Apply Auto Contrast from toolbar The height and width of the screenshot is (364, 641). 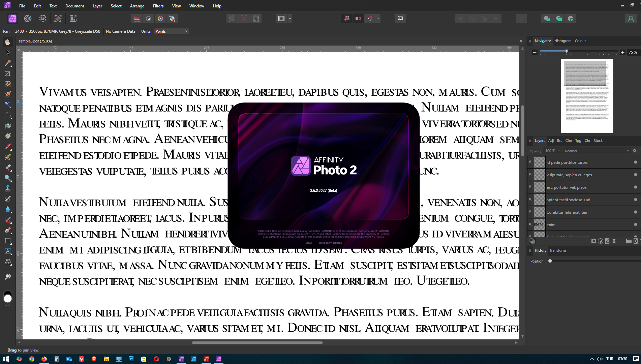[149, 19]
